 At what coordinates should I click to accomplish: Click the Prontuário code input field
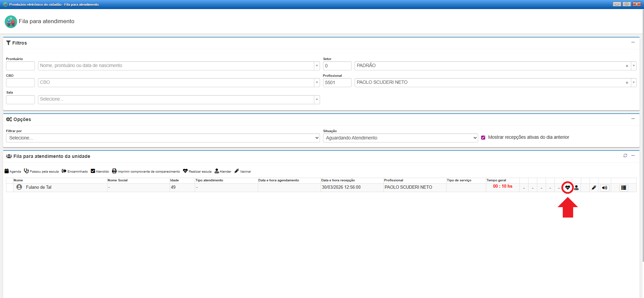pyautogui.click(x=20, y=66)
